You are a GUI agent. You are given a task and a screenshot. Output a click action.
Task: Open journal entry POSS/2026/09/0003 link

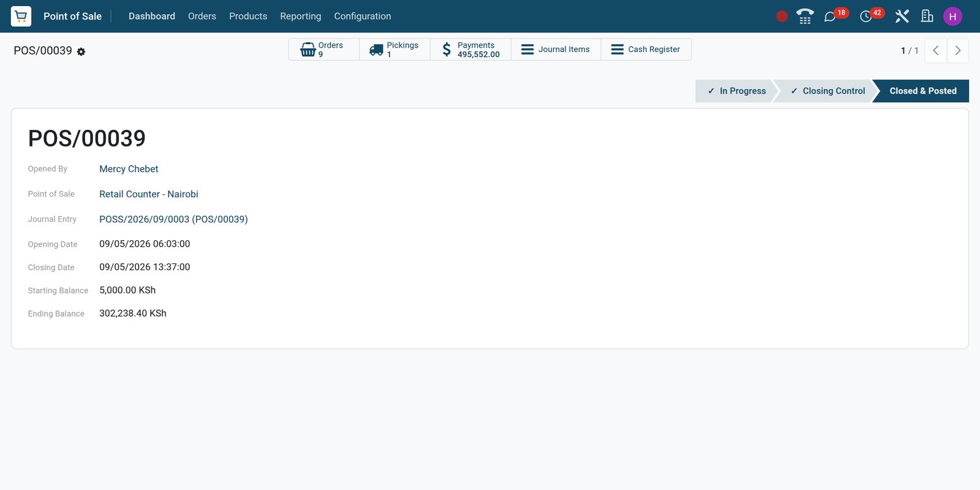[173, 219]
